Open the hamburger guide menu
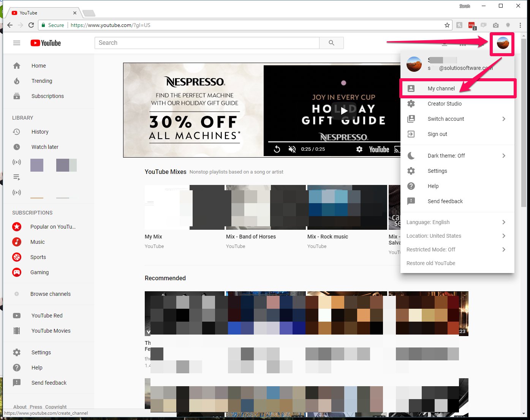 coord(17,43)
